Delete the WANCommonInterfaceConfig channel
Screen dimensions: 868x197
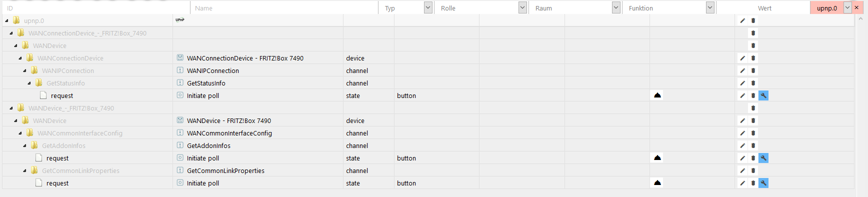click(753, 133)
